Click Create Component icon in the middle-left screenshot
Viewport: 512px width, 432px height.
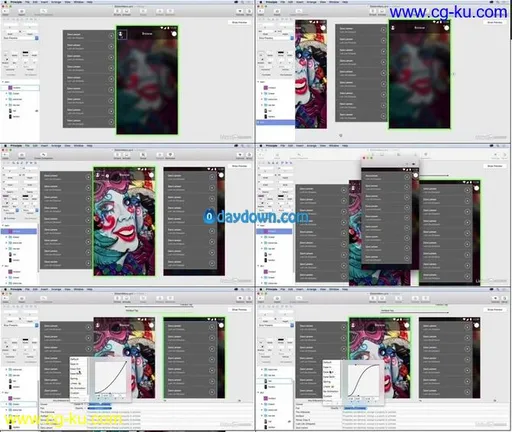point(43,155)
